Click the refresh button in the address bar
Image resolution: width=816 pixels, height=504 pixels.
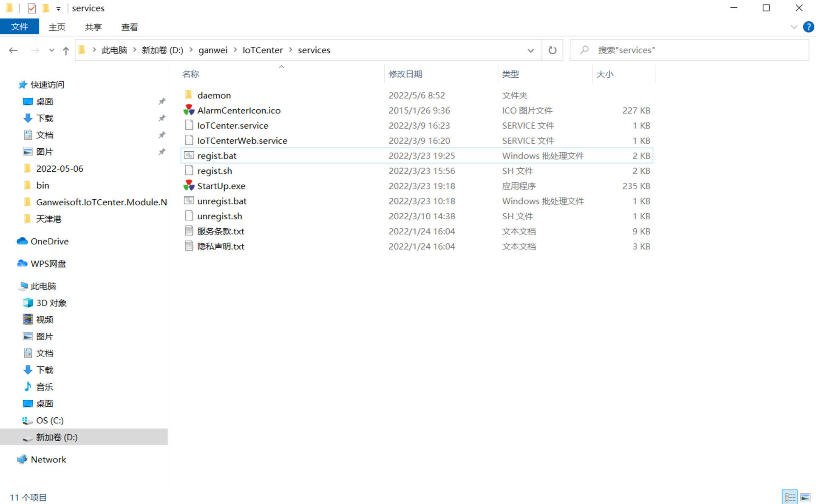(552, 50)
